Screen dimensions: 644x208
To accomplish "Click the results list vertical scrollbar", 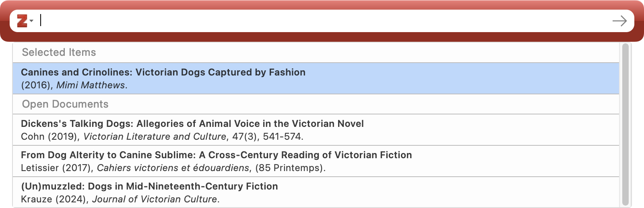I will point(625,124).
